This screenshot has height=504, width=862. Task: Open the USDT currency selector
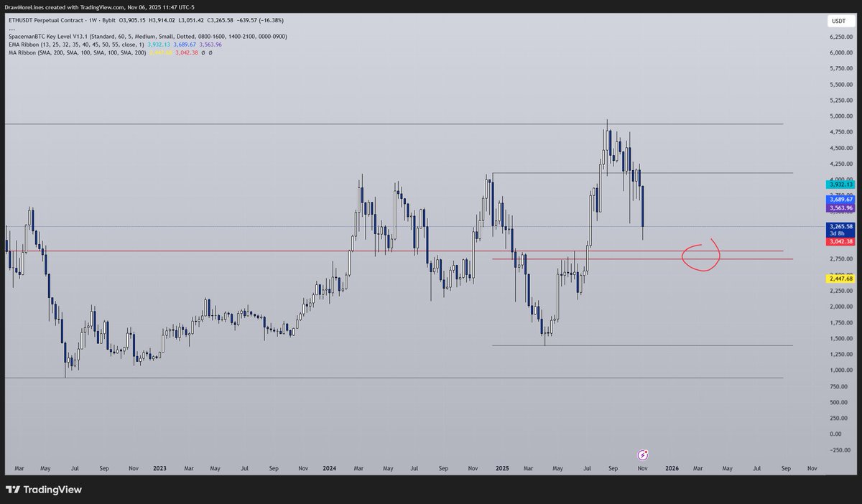[839, 22]
